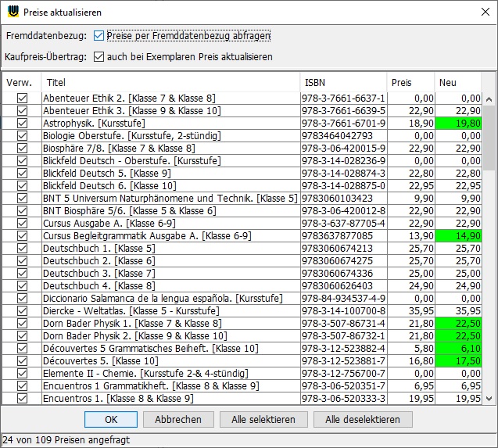Cancel with the Abbrechen button
498x448 pixels.
click(x=178, y=420)
